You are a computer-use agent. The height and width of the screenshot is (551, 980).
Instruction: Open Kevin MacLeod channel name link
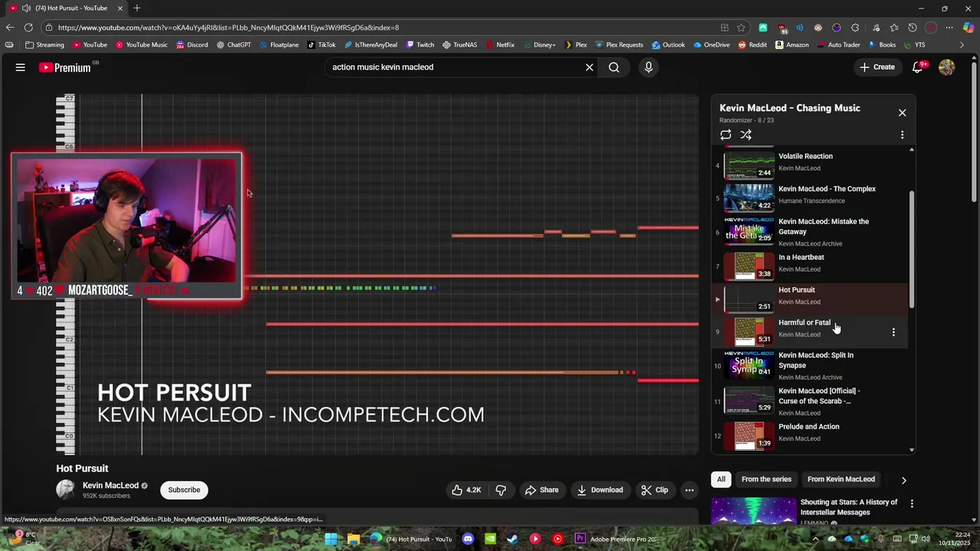click(x=110, y=485)
